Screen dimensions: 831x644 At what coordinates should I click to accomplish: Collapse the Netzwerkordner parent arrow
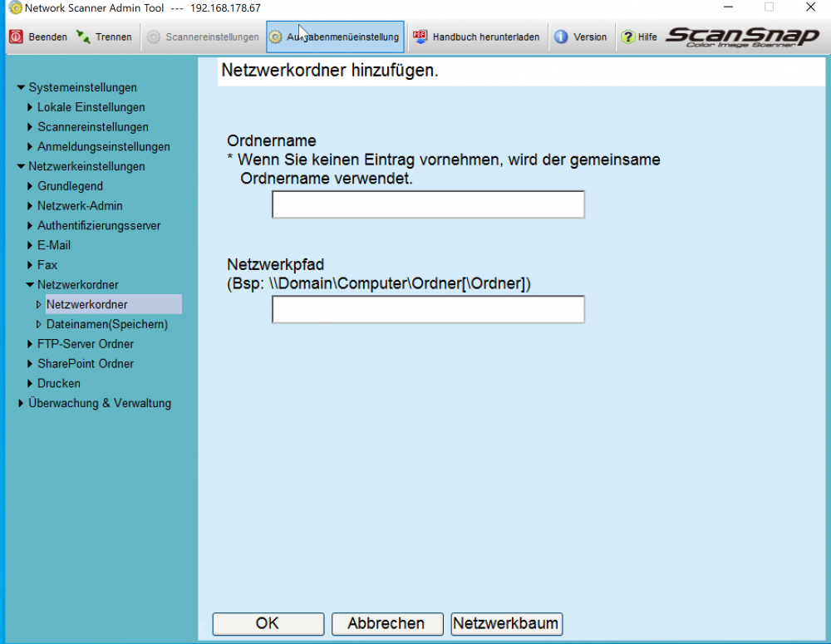[x=30, y=285]
